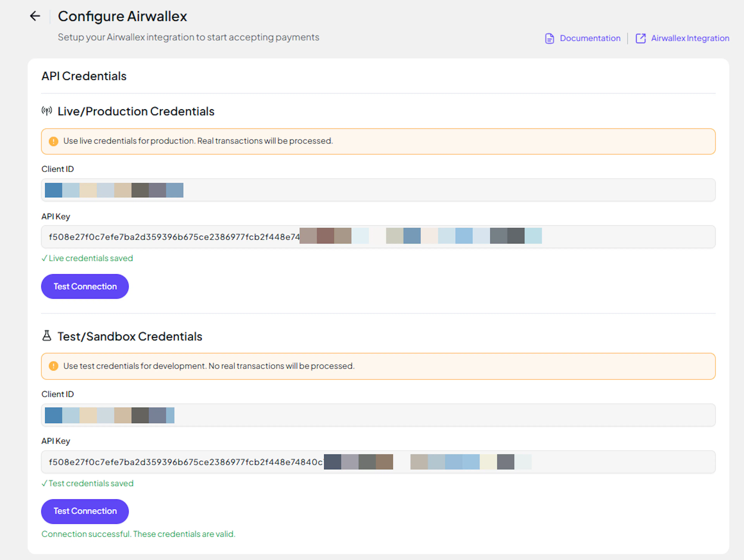Click the 'Live credentials saved' status text
The height and width of the screenshot is (560, 744).
tap(87, 258)
